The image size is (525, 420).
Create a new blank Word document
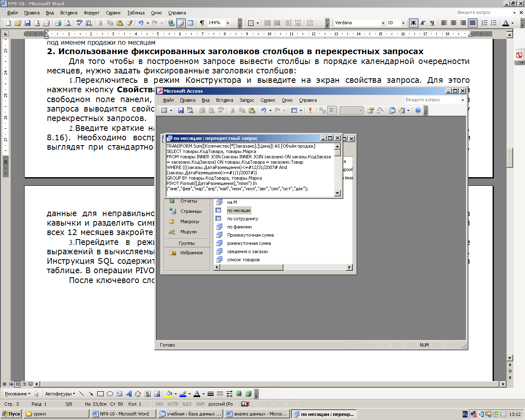pyautogui.click(x=8, y=23)
